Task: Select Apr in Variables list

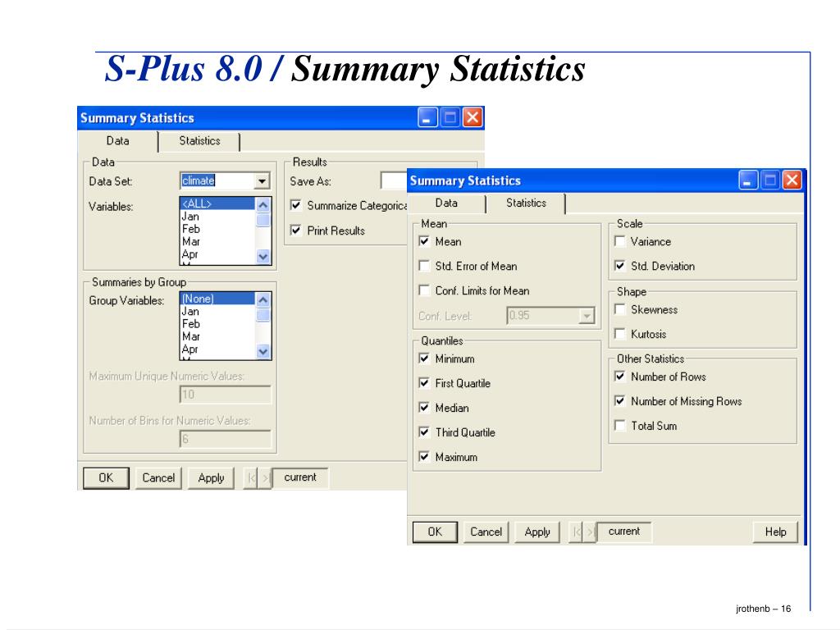Action: click(217, 254)
